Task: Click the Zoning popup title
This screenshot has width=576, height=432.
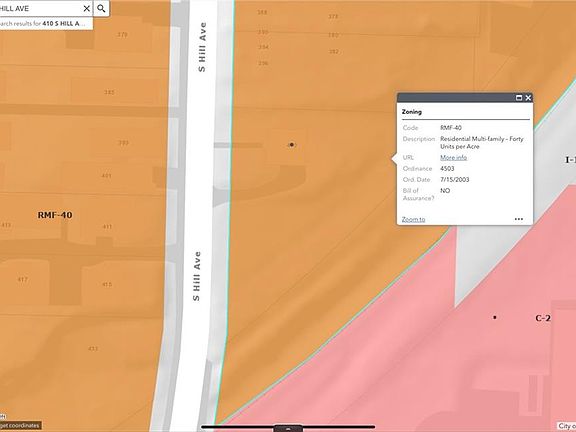Action: 412,112
